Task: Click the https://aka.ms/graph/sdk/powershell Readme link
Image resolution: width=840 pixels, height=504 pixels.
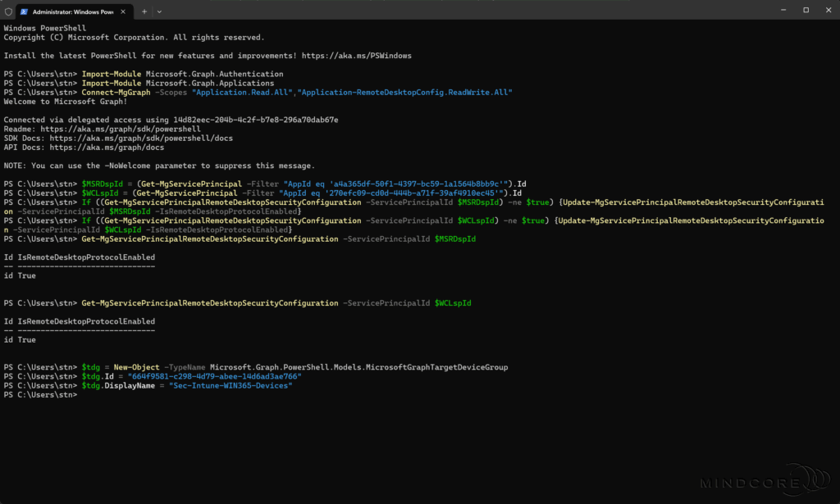Action: (x=121, y=129)
